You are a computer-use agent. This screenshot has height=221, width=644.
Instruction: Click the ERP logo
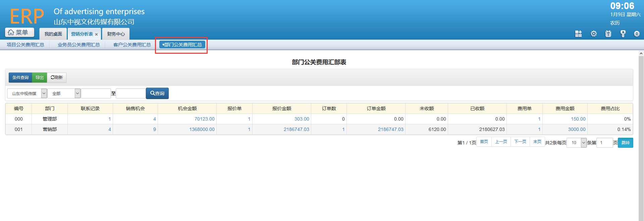(x=27, y=16)
